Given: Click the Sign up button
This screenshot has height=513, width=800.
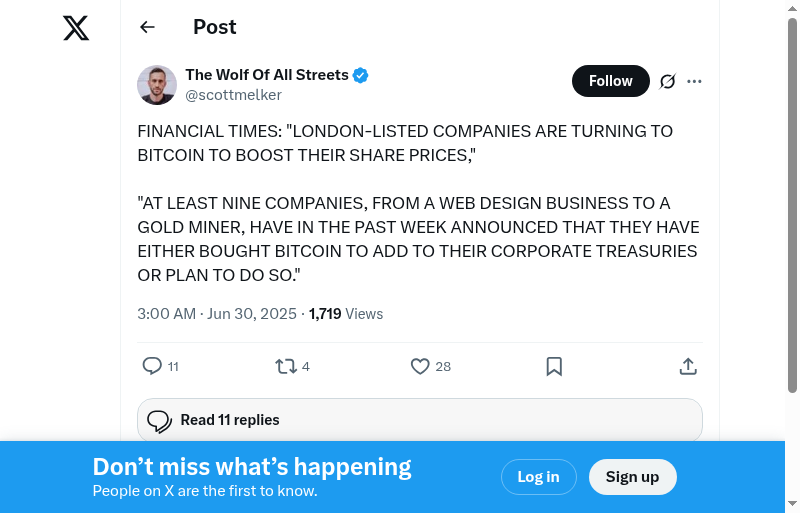Looking at the screenshot, I should click(632, 477).
